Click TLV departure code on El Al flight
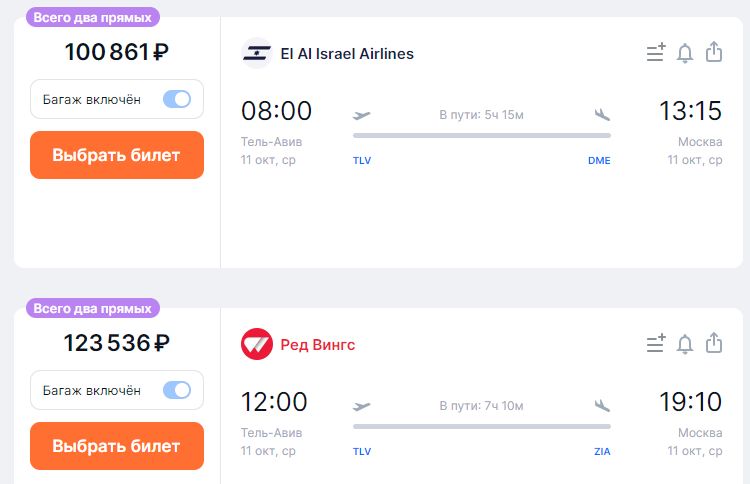The width and height of the screenshot is (750, 484). [362, 160]
